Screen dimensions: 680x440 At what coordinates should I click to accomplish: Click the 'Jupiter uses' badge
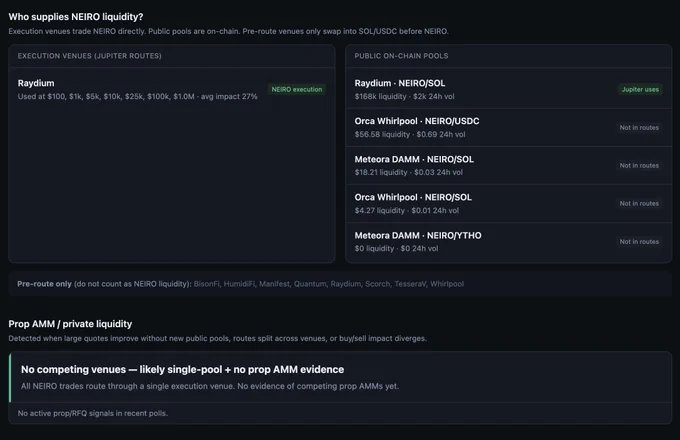[640, 89]
